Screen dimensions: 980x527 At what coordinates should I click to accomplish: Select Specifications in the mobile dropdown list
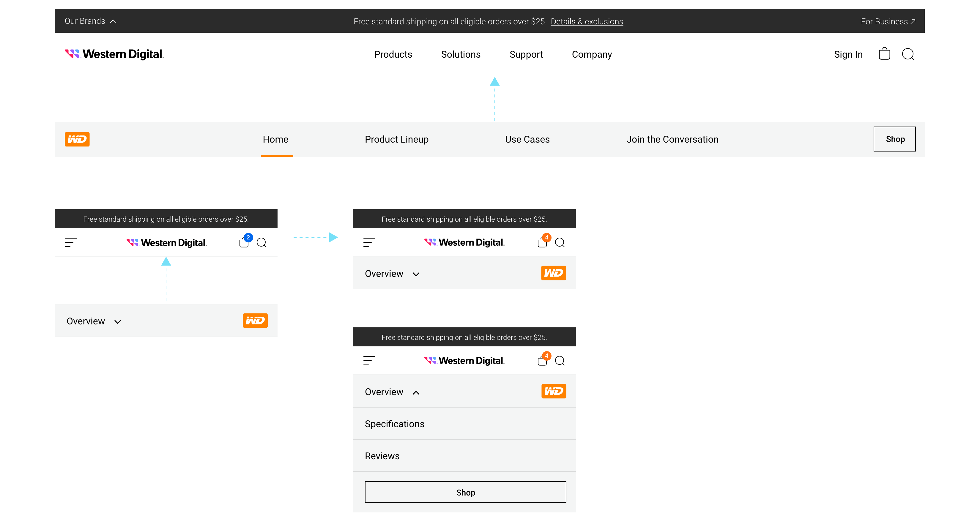[395, 424]
